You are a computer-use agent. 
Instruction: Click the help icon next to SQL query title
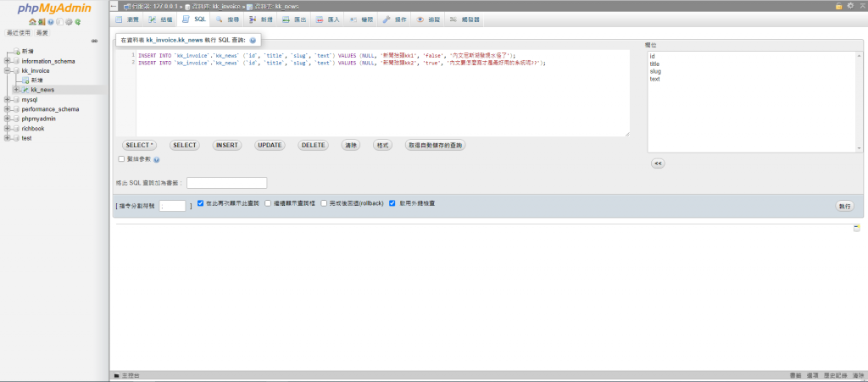tap(253, 40)
